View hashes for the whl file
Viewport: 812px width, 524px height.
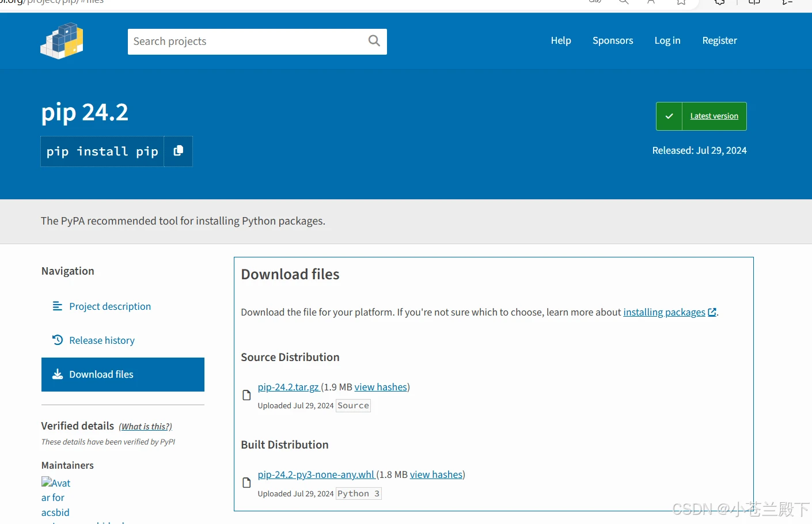coord(436,474)
